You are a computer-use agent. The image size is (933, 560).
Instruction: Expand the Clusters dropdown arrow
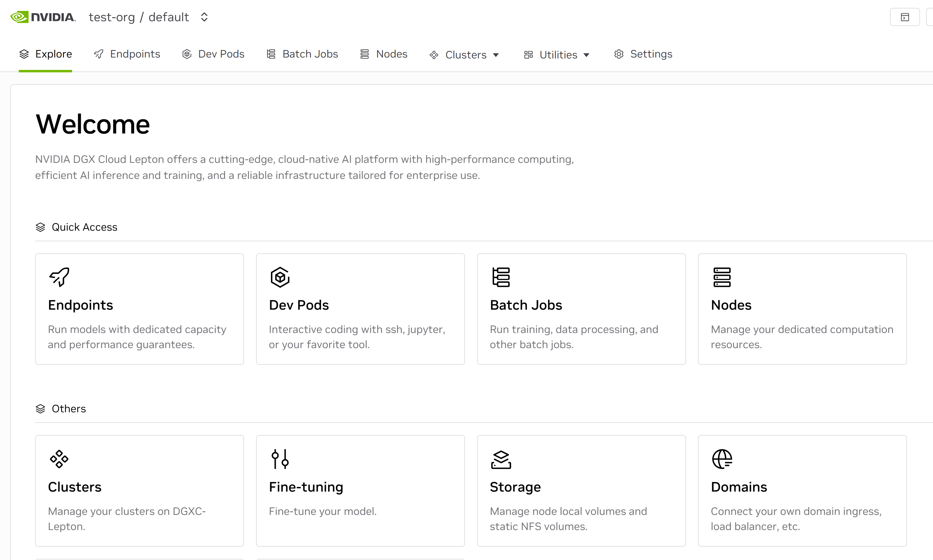click(496, 55)
